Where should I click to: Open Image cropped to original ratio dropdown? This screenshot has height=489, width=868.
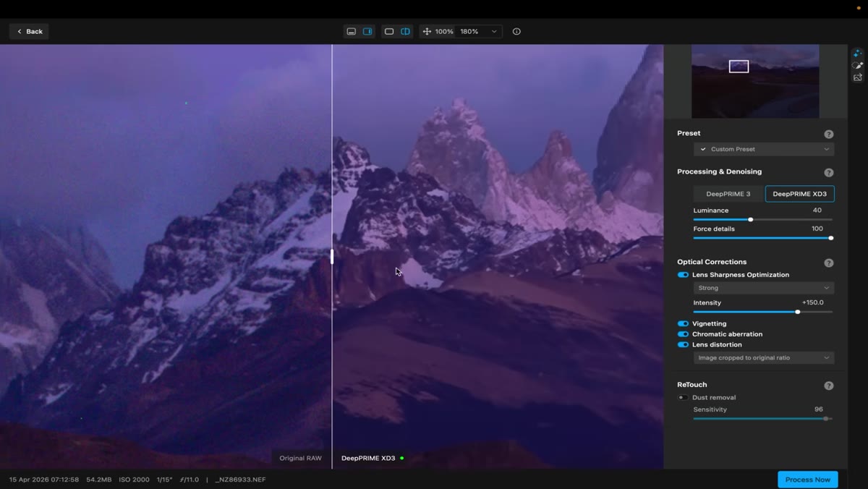[764, 358]
